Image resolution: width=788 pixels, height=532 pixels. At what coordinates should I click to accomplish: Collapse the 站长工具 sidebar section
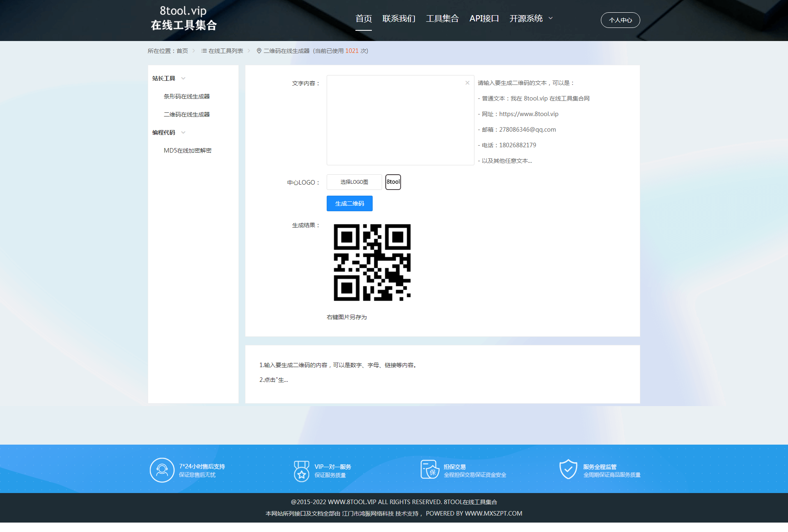[x=183, y=78]
